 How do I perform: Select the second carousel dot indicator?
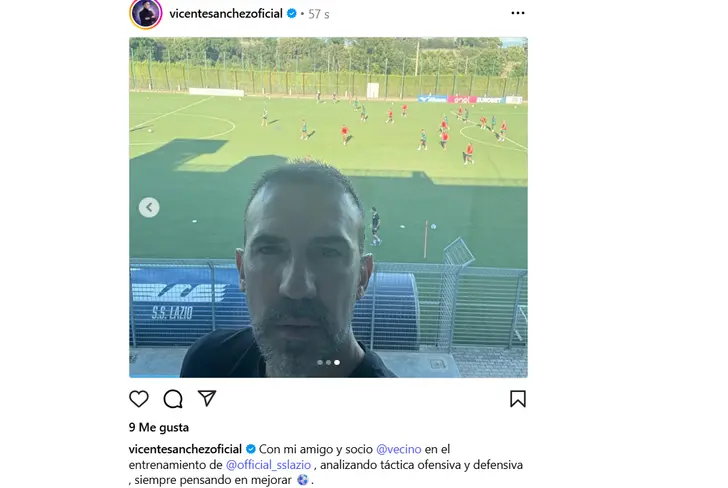[328, 362]
